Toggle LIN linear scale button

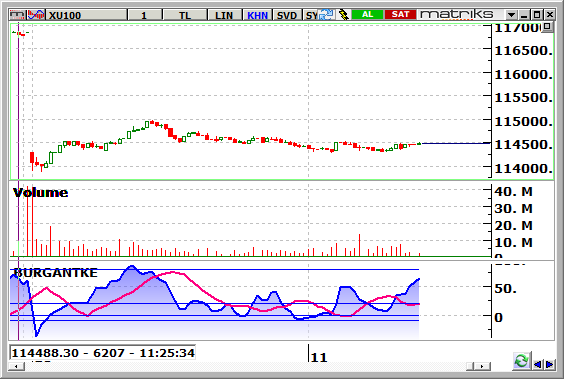[x=224, y=15]
